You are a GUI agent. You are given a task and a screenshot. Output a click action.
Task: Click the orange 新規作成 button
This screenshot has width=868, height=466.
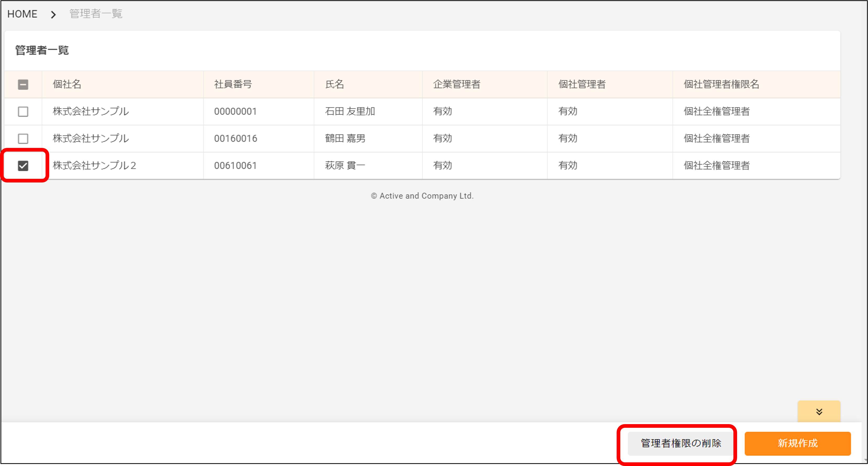(x=797, y=443)
